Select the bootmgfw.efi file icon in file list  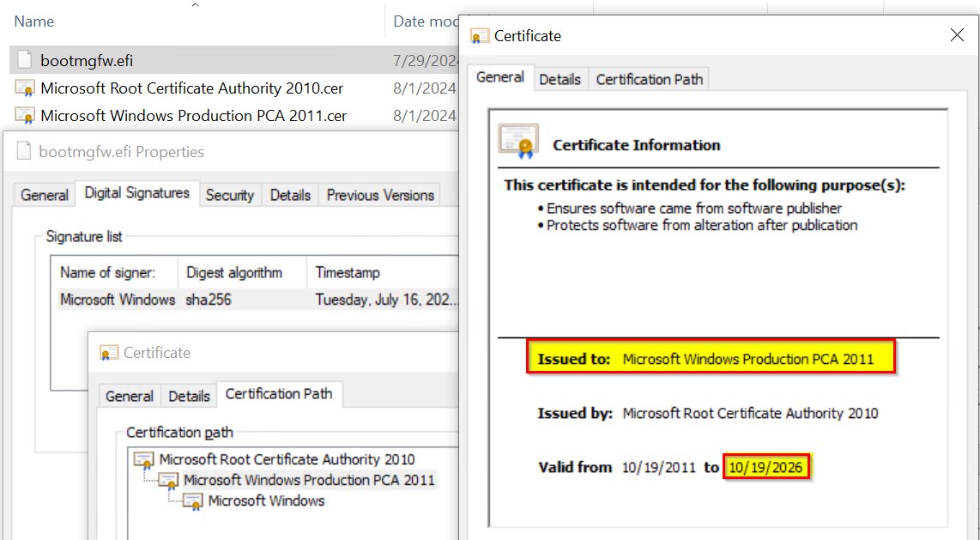pos(24,60)
